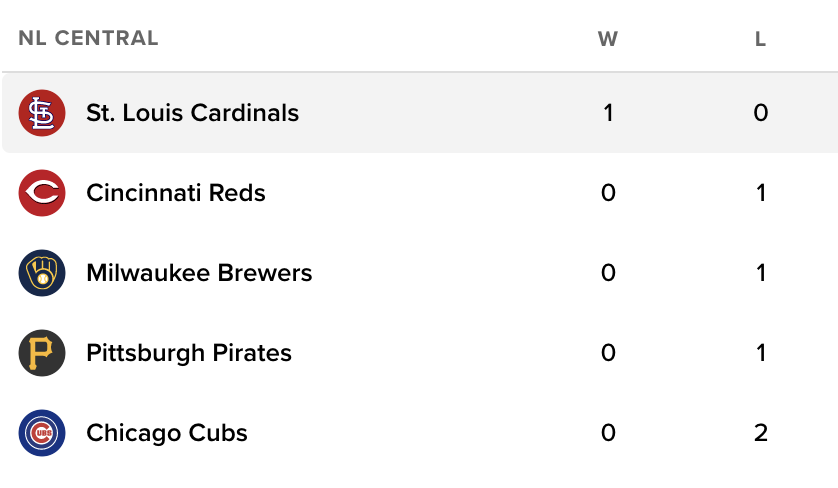Click the Chicago Cubs logo
This screenshot has height=488, width=838.
[42, 433]
